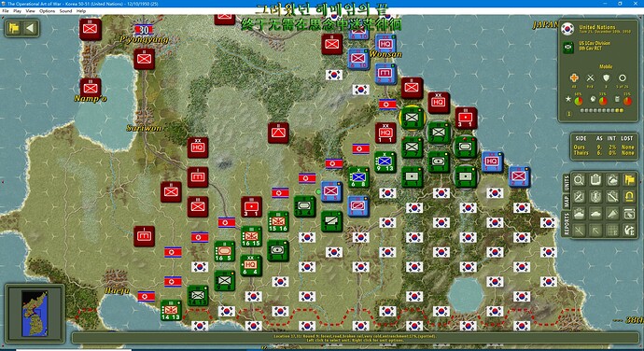
Task: Select the yellow-highlighted green infantry unit
Action: [x=412, y=118]
